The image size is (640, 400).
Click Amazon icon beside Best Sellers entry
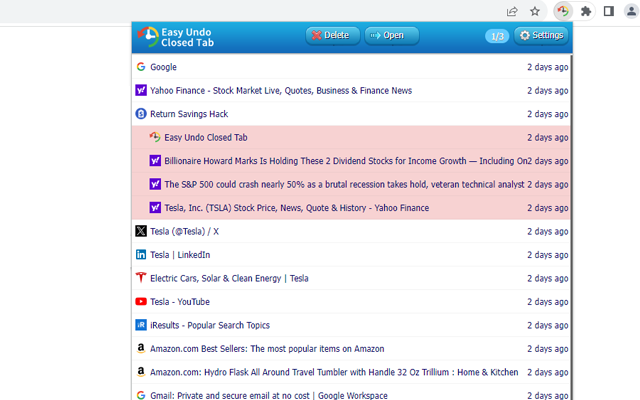(x=141, y=348)
